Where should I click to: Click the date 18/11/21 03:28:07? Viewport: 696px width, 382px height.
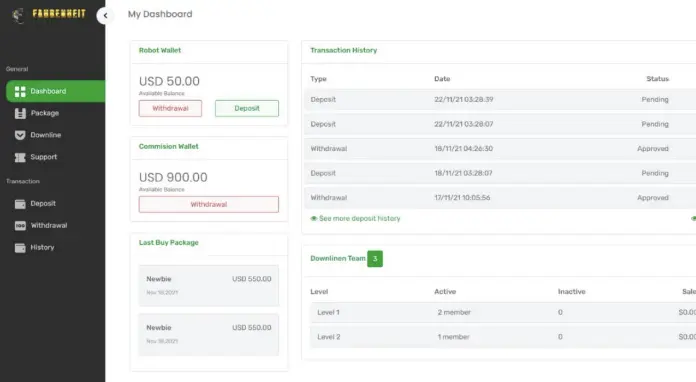463,173
